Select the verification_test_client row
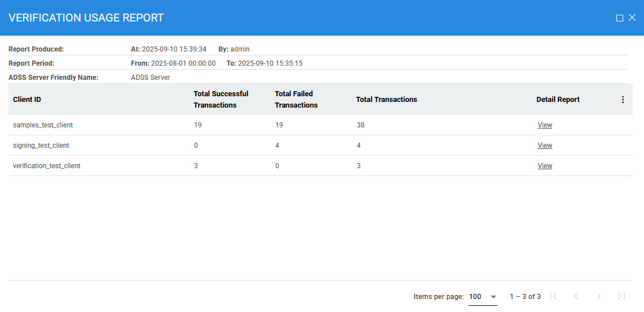 (47, 166)
